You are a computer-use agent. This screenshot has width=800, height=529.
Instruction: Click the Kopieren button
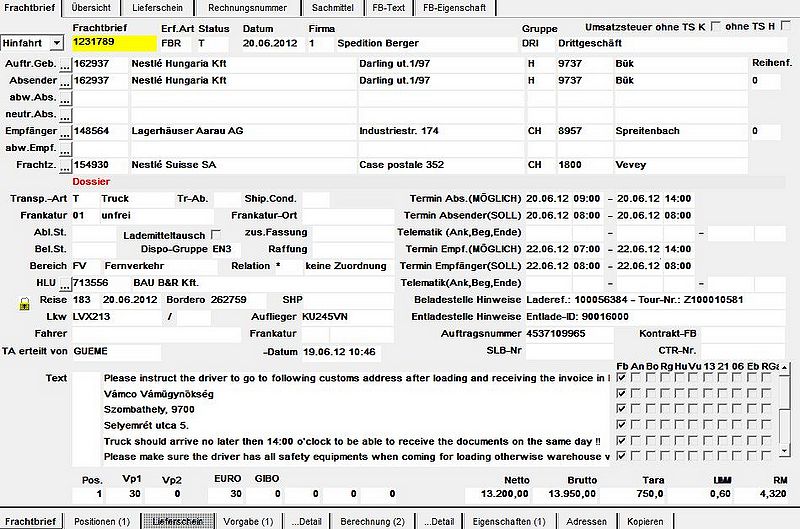(645, 521)
